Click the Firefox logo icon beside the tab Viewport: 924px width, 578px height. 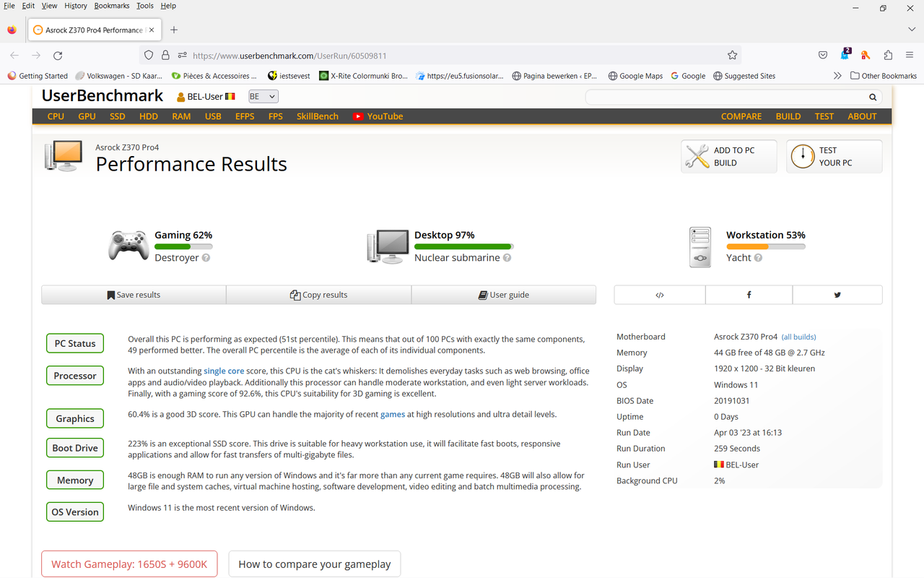[12, 30]
